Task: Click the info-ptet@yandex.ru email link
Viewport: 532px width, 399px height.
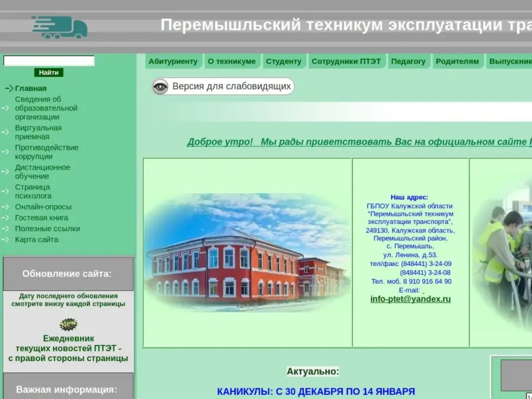Action: pos(410,299)
